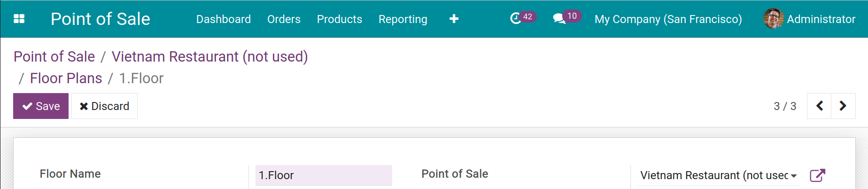Open the Reporting menu

[403, 19]
